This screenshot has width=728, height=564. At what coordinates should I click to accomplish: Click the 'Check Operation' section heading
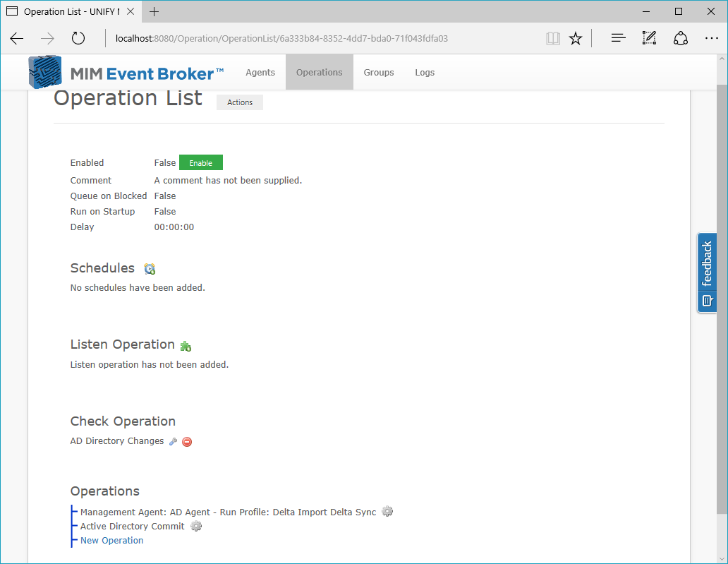click(123, 421)
